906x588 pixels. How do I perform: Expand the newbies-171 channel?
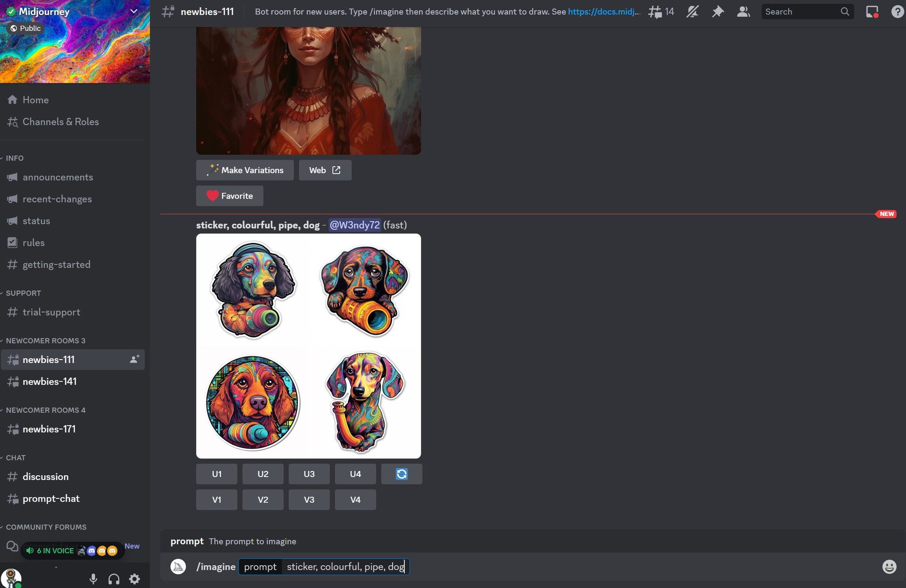(x=49, y=429)
